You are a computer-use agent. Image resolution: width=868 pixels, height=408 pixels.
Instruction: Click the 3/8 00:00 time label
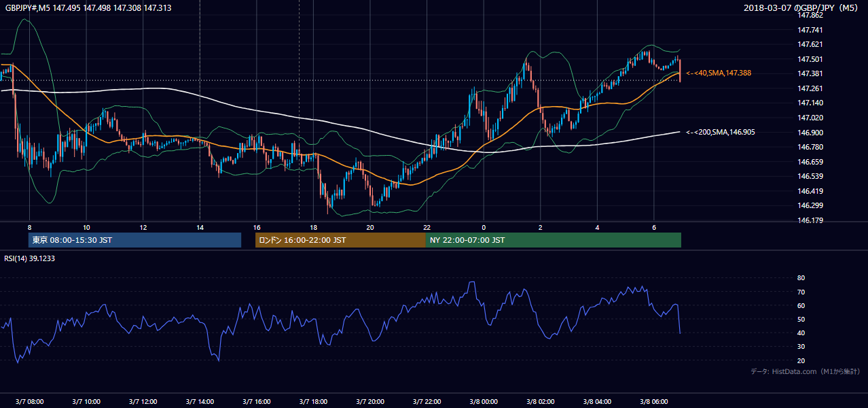tap(484, 402)
